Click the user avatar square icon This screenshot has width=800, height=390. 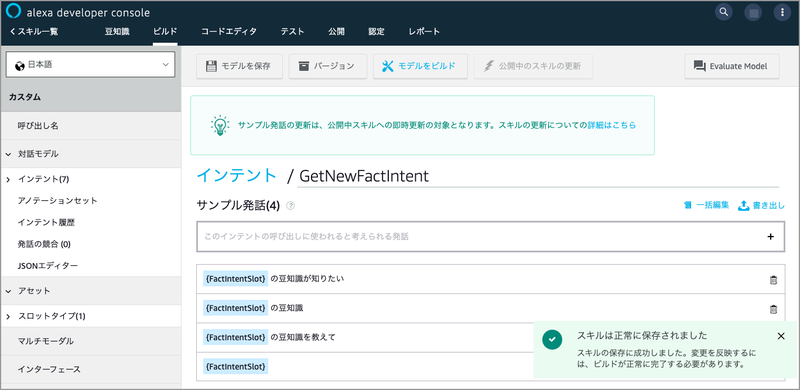pos(753,12)
